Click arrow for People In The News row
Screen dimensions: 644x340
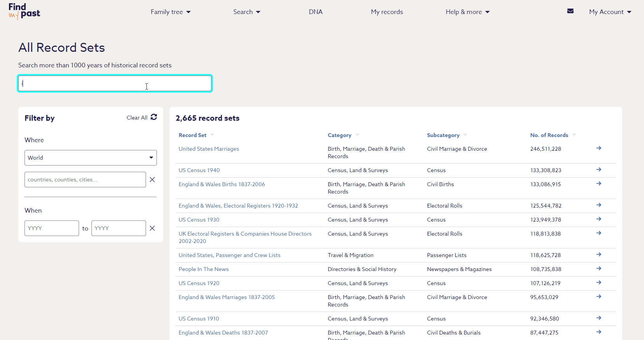point(599,269)
